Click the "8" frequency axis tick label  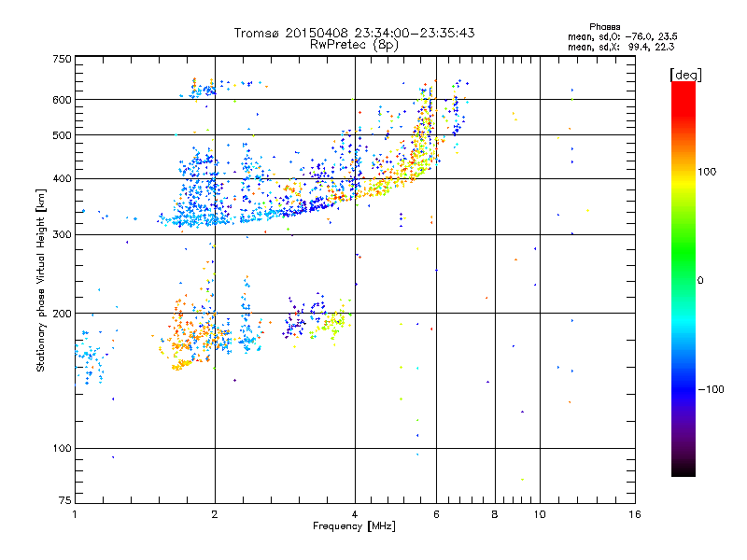(x=495, y=514)
